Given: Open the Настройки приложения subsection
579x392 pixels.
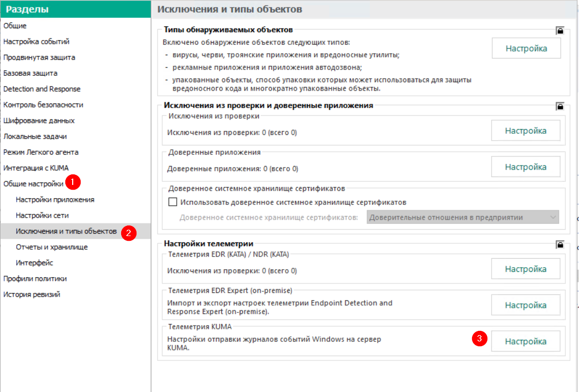Looking at the screenshot, I should click(x=55, y=200).
